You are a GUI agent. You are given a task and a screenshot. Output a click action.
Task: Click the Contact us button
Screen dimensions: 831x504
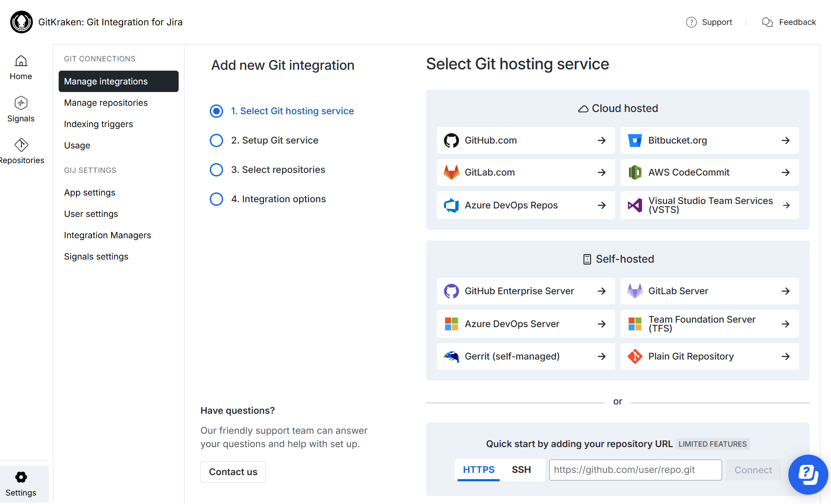(233, 472)
